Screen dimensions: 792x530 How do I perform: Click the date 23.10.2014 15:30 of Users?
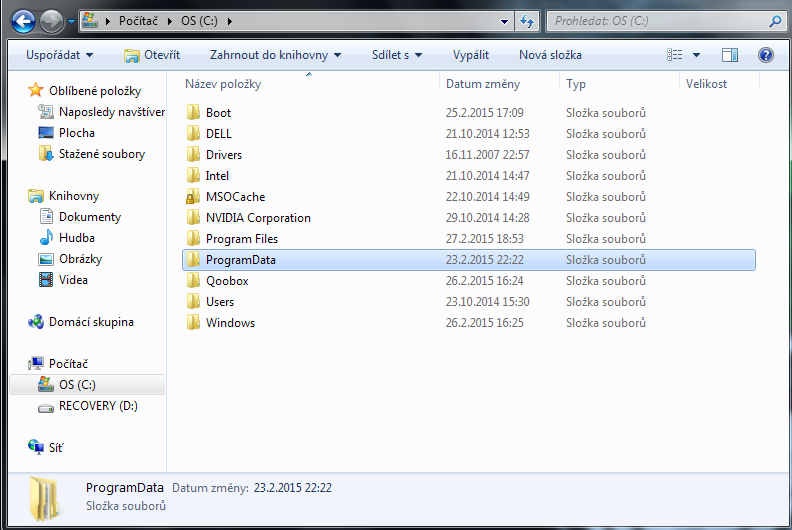487,302
